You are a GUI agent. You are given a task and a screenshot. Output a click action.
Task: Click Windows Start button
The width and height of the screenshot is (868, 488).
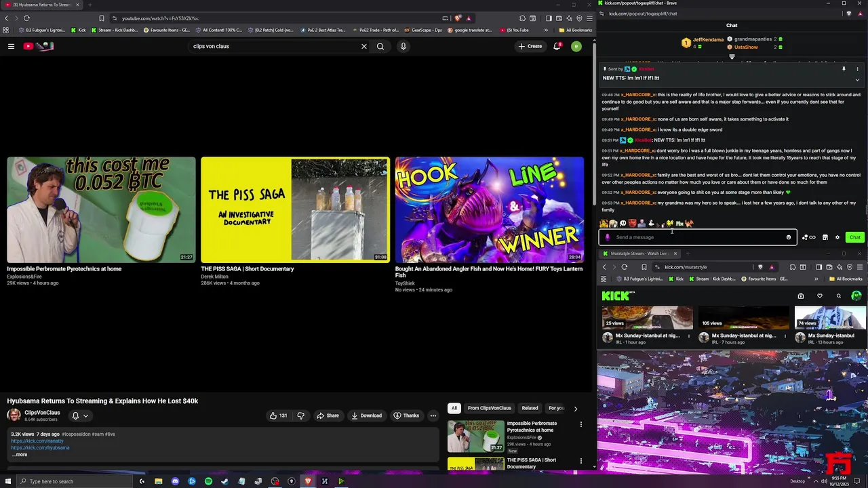pyautogui.click(x=7, y=481)
